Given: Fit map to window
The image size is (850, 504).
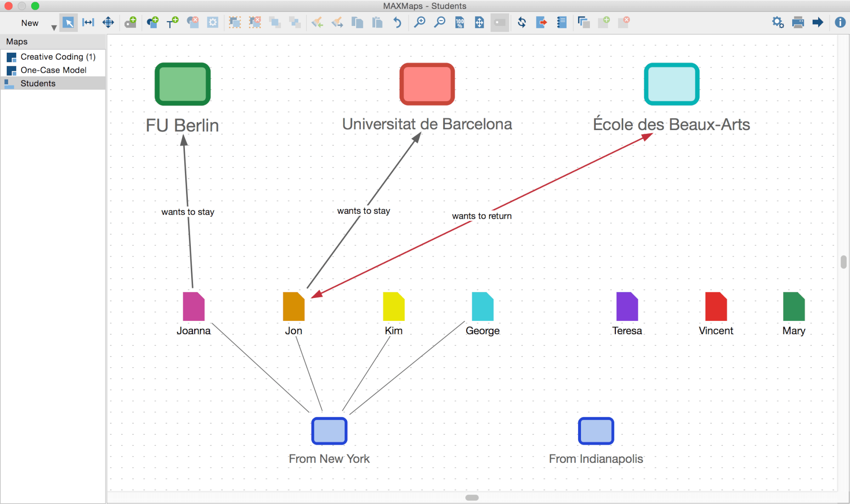Looking at the screenshot, I should tap(479, 23).
